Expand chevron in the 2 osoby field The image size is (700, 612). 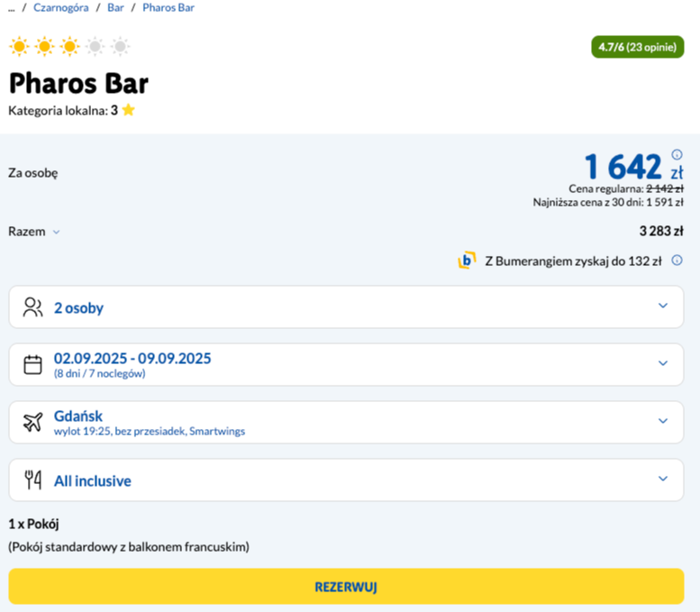(663, 306)
